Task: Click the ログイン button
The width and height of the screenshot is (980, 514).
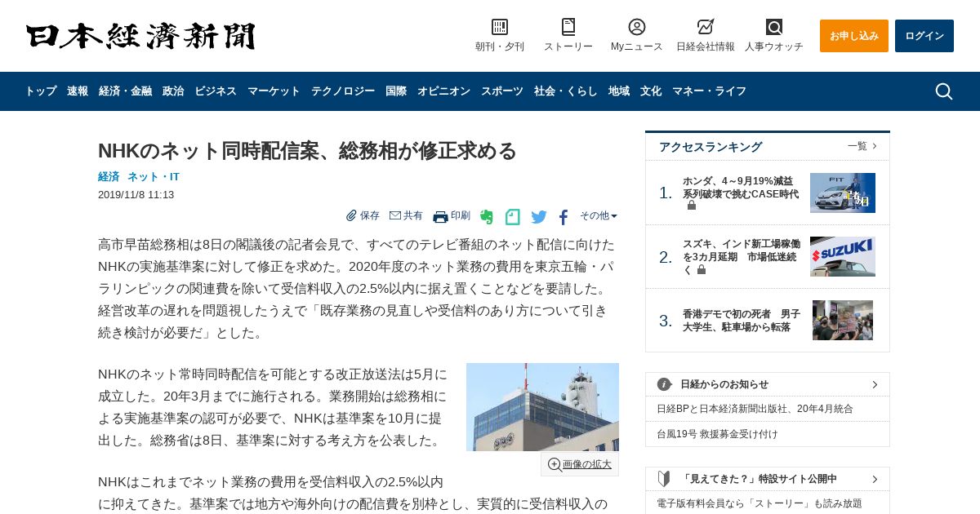Action: pos(924,36)
